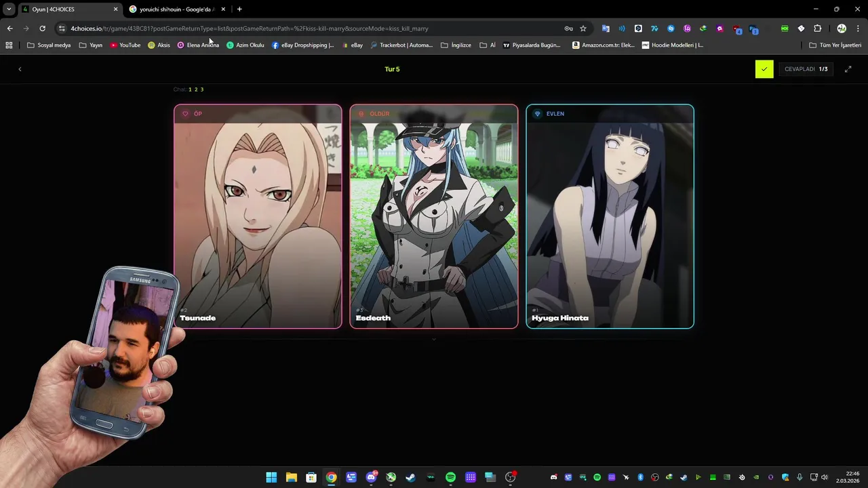Open the Windows Start menu

(x=271, y=477)
